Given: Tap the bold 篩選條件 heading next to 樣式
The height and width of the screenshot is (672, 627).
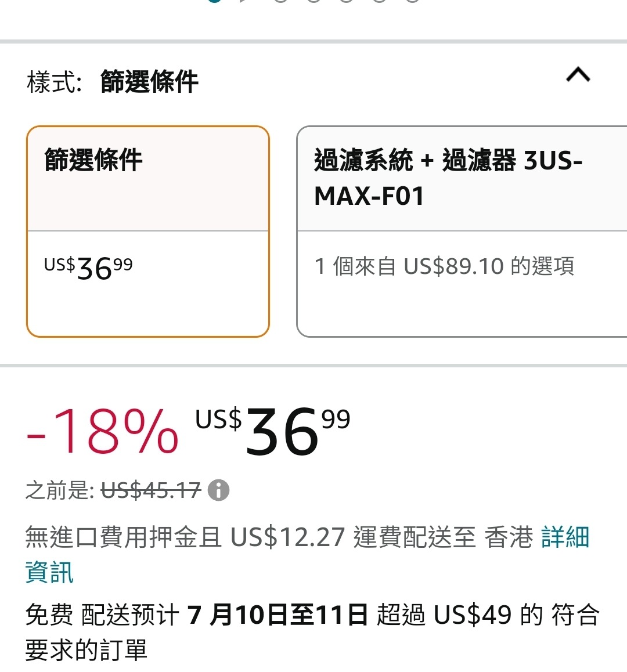Looking at the screenshot, I should 149,81.
